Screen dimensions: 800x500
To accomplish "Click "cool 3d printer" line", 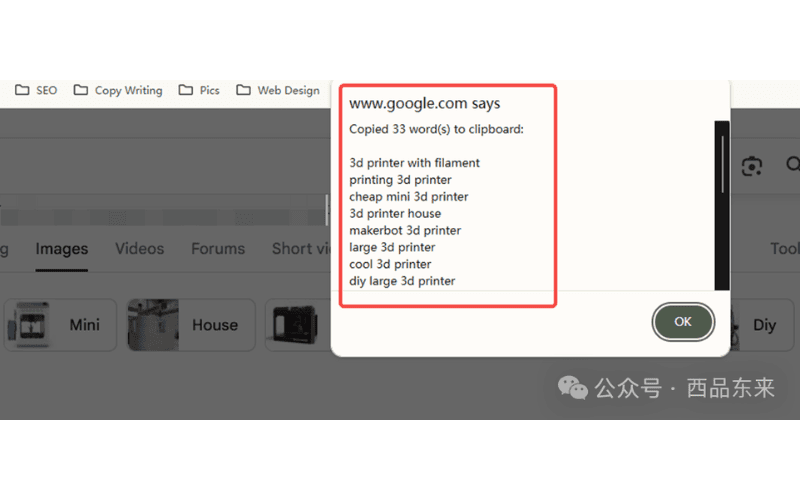I will click(390, 264).
